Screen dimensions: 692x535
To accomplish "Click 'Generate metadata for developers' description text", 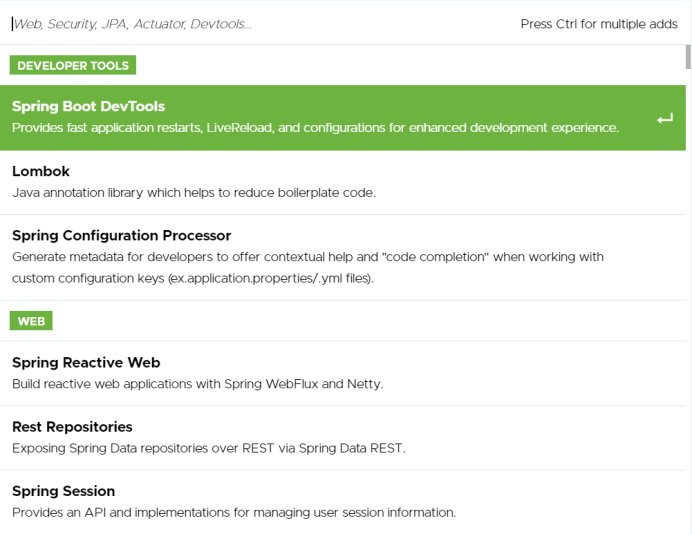I will pyautogui.click(x=308, y=268).
